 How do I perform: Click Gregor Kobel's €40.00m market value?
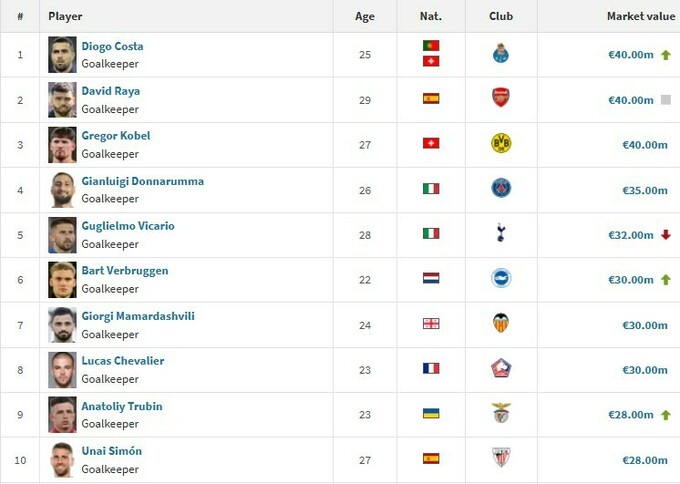pos(645,144)
